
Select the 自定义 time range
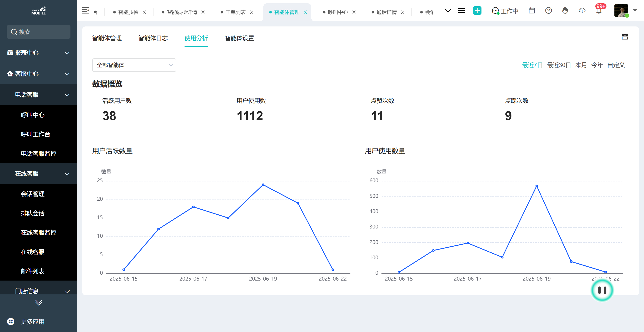pyautogui.click(x=616, y=65)
